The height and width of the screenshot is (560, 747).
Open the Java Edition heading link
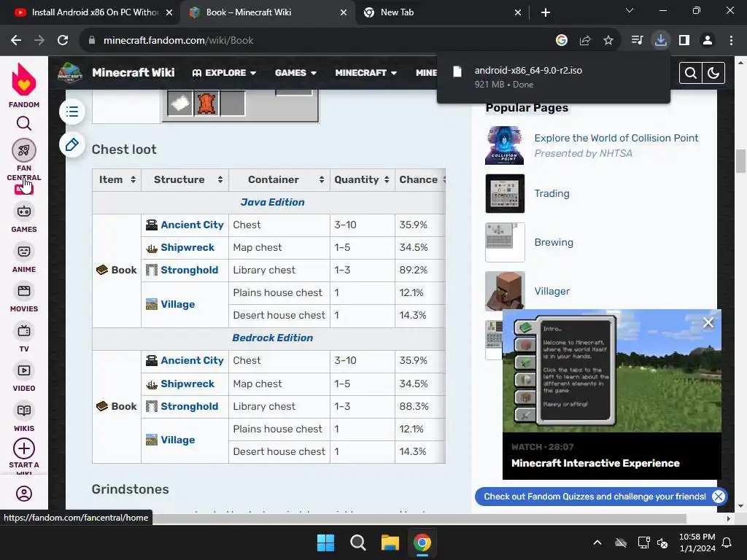(x=273, y=202)
